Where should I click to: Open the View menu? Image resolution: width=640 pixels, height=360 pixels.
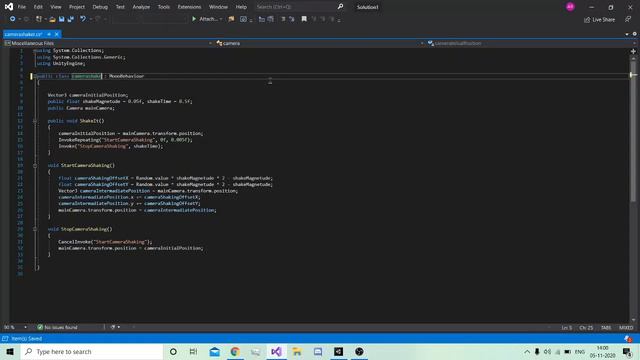tap(56, 7)
